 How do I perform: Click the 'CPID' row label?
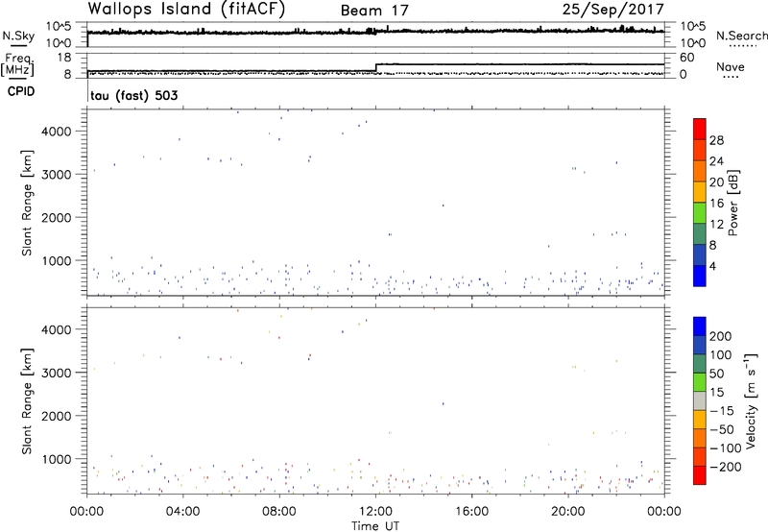tap(20, 91)
